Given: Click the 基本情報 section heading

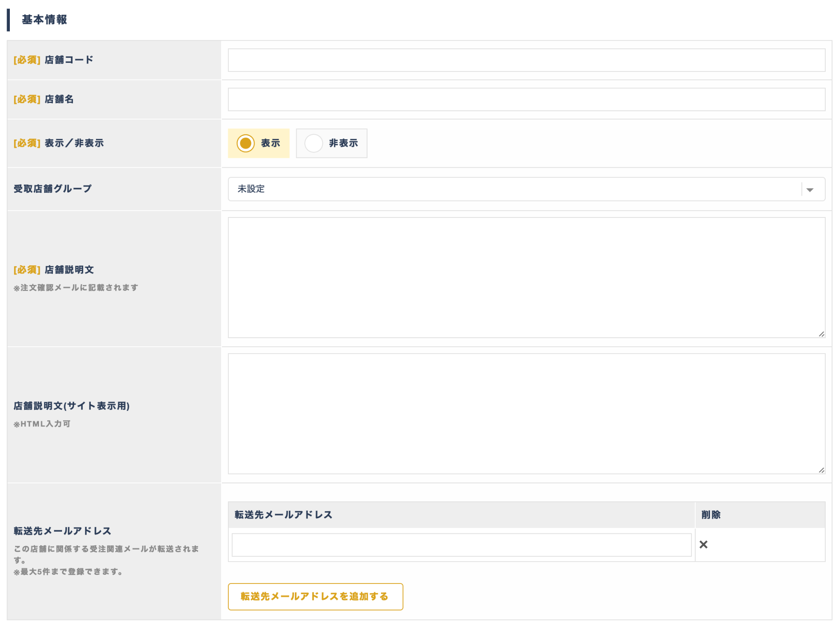Looking at the screenshot, I should (44, 20).
